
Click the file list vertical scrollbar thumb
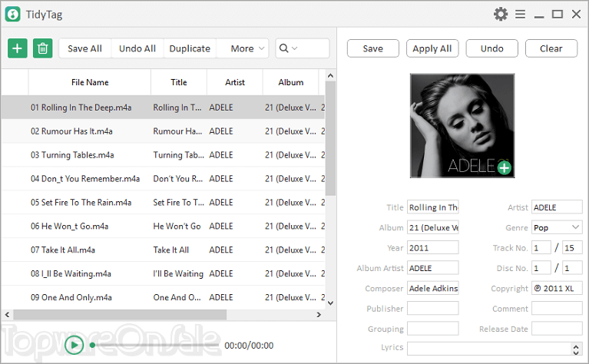(330, 138)
